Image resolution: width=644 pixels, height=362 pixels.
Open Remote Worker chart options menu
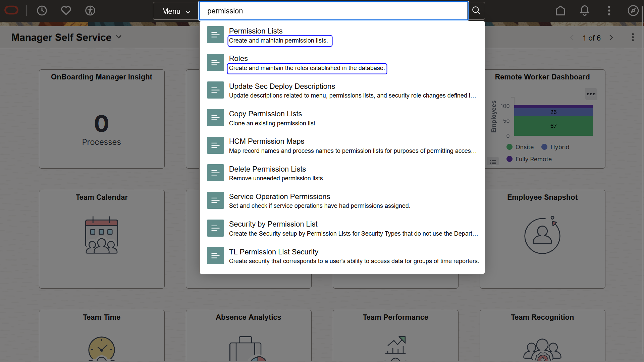(x=591, y=94)
